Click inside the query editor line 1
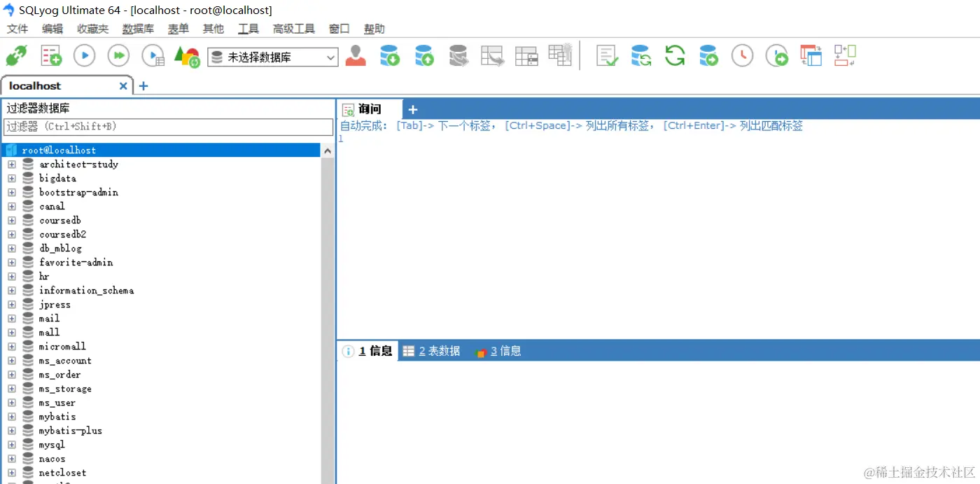The image size is (980, 484). click(x=658, y=139)
